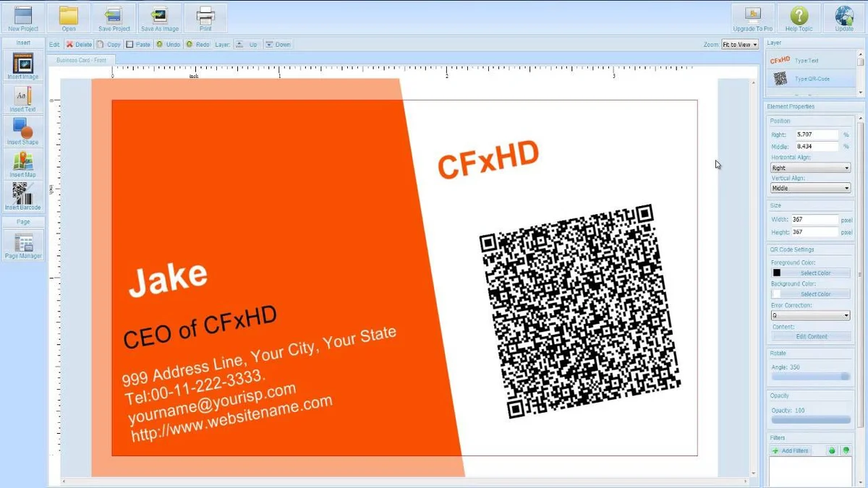Click the Height input field
Viewport: 868px width, 488px height.
point(814,232)
